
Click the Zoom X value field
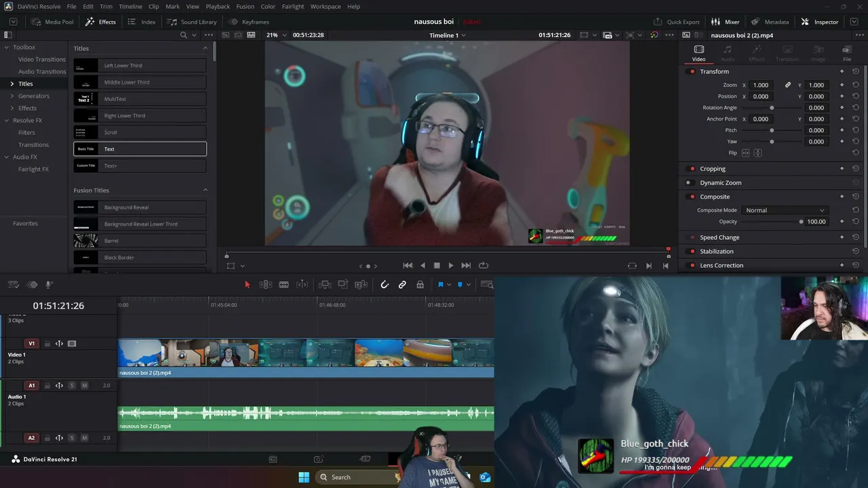(x=761, y=85)
